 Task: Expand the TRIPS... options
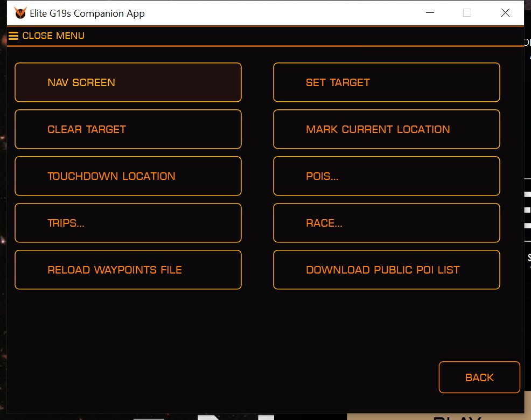pos(128,223)
